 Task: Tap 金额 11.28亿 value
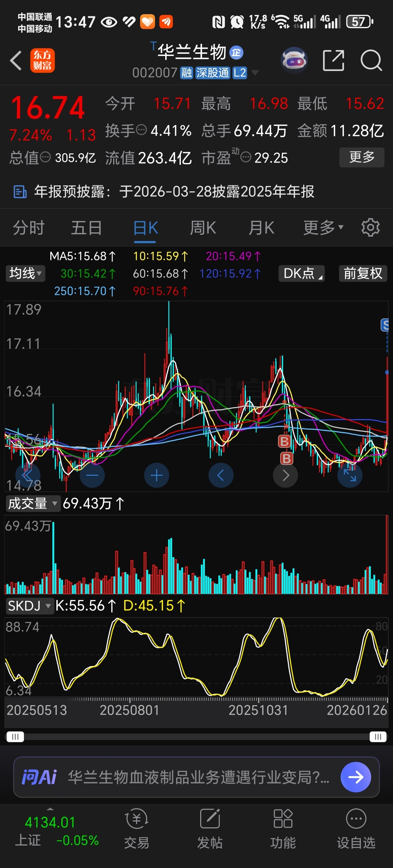pyautogui.click(x=357, y=130)
